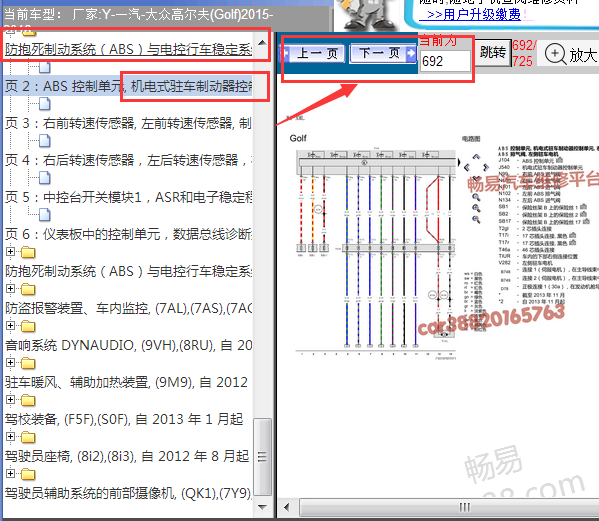The width and height of the screenshot is (599, 521).
Task: Select 驾校装备 (F5F),(S0F) 自 2013 entry
Action: (124, 419)
